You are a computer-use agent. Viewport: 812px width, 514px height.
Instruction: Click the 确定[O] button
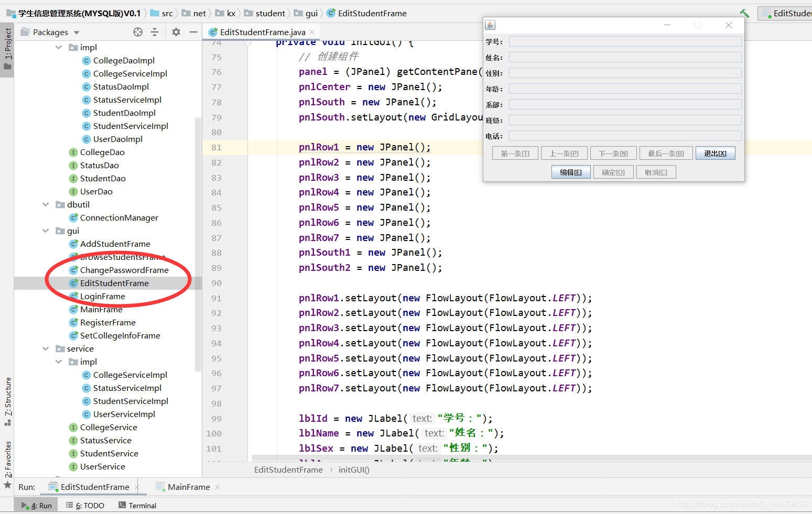point(613,172)
